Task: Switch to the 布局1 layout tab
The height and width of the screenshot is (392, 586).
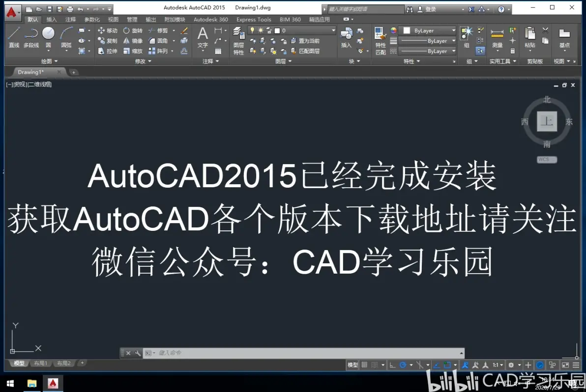Action: coord(40,363)
